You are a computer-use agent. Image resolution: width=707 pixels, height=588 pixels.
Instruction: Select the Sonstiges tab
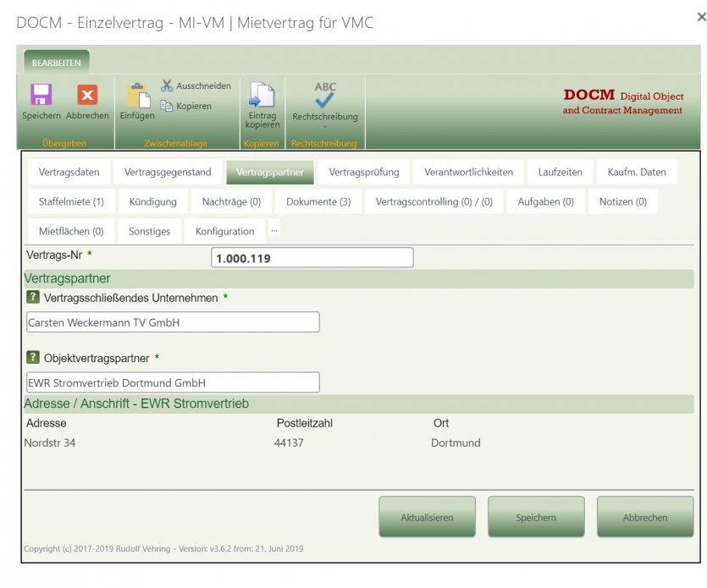tap(149, 231)
